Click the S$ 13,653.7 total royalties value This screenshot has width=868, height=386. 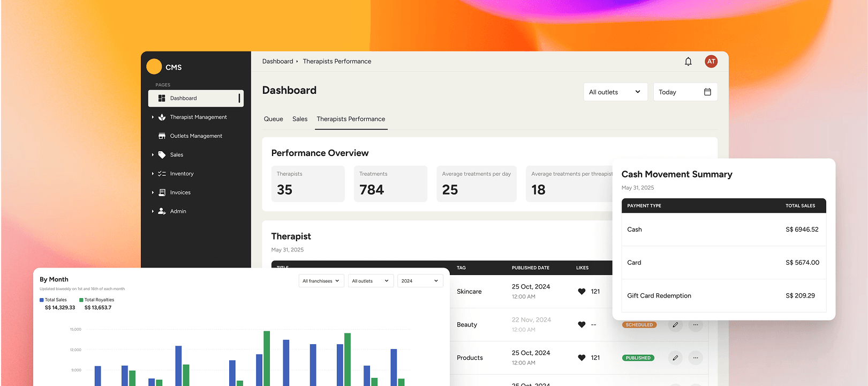98,308
